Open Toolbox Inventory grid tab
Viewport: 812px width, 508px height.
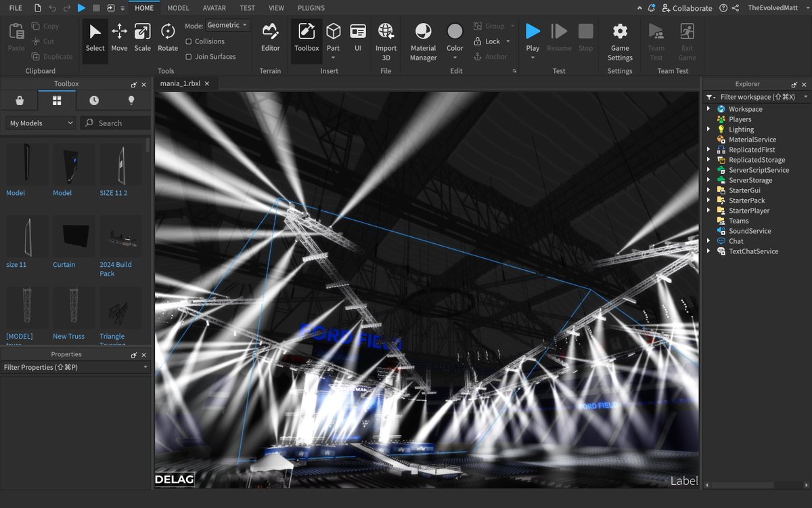[57, 100]
